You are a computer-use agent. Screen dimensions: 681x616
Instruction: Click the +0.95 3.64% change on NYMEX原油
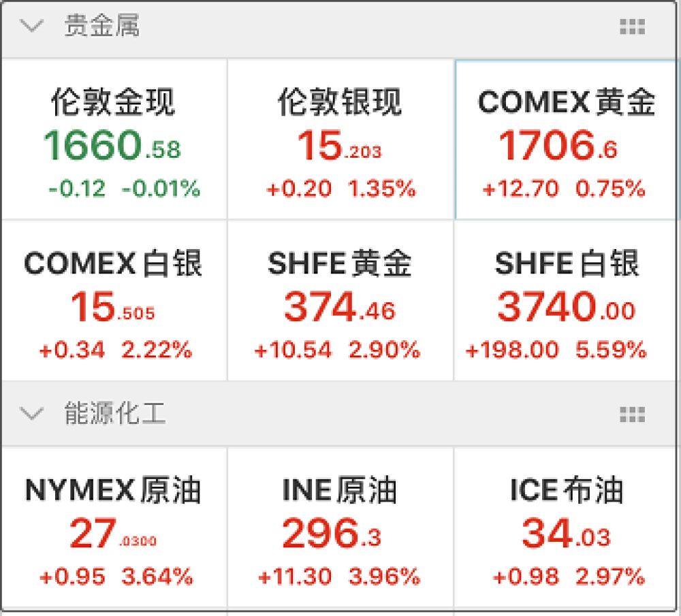pos(116,577)
